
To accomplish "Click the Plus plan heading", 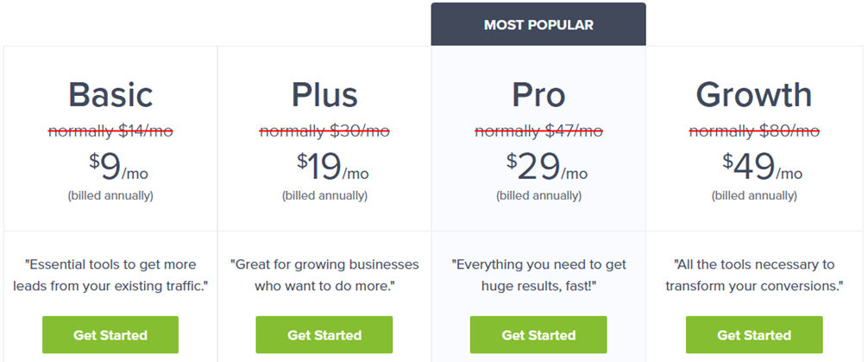I will pos(324,95).
